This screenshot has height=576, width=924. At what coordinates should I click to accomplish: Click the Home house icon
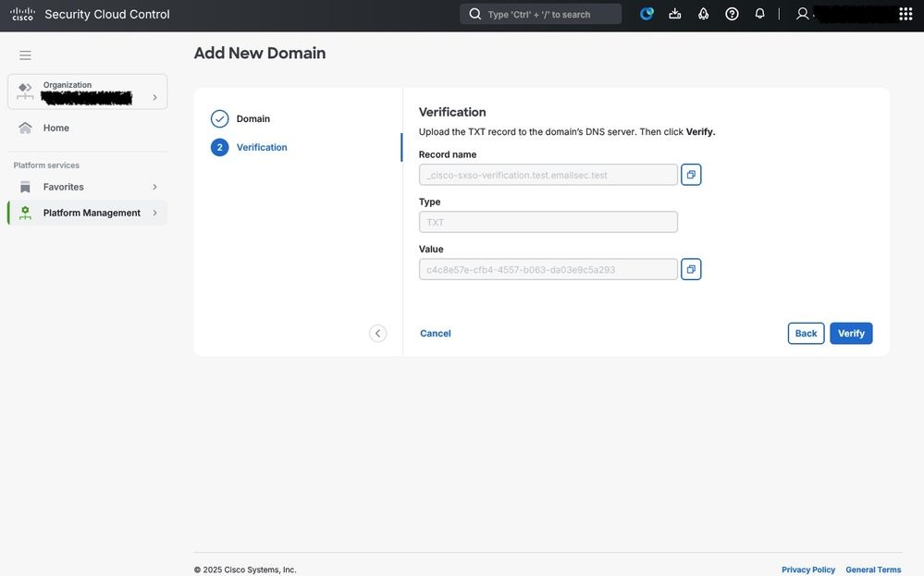click(x=25, y=128)
